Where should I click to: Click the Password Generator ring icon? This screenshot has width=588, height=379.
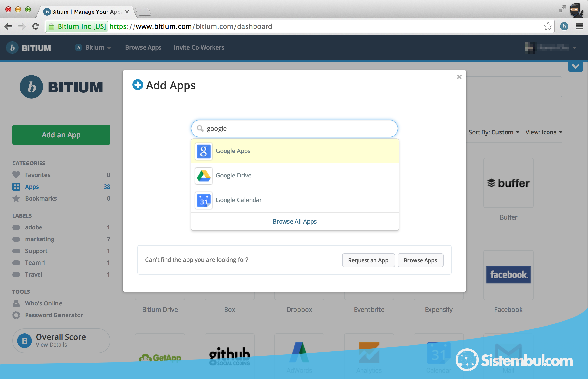[x=16, y=315]
